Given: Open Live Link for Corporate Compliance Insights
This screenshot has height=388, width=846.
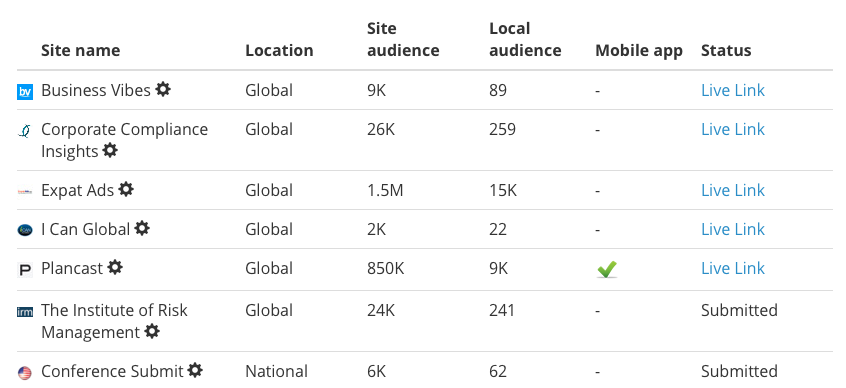Looking at the screenshot, I should 733,130.
